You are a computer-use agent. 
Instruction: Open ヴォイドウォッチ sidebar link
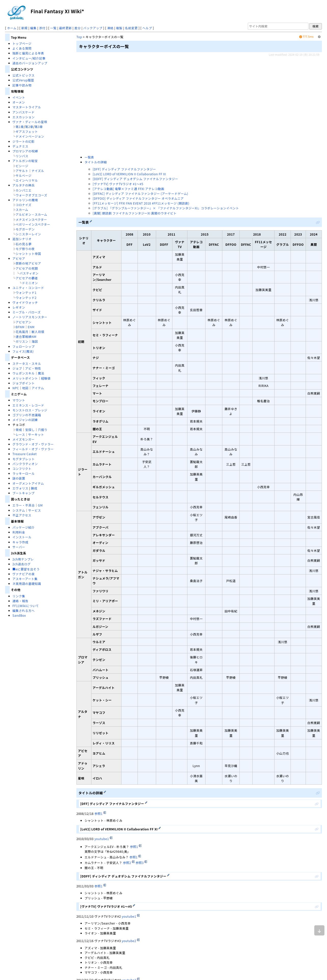click(x=25, y=302)
